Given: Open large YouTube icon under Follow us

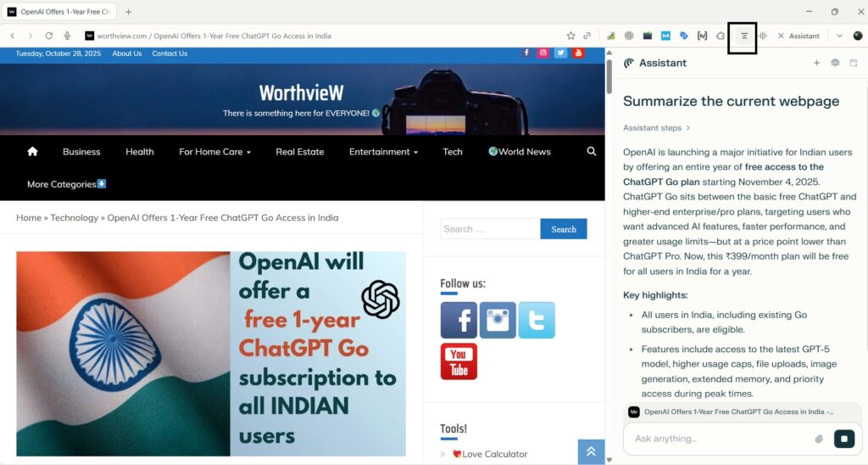Looking at the screenshot, I should [459, 361].
